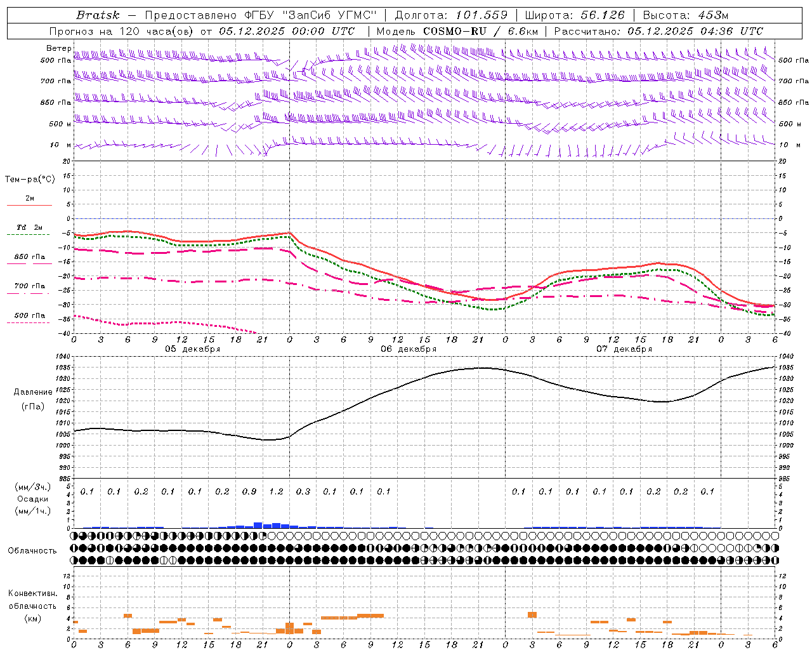This screenshot has height=650, width=812.
Task: Click the 850 гПа temperature legend entry
Action: (30, 257)
